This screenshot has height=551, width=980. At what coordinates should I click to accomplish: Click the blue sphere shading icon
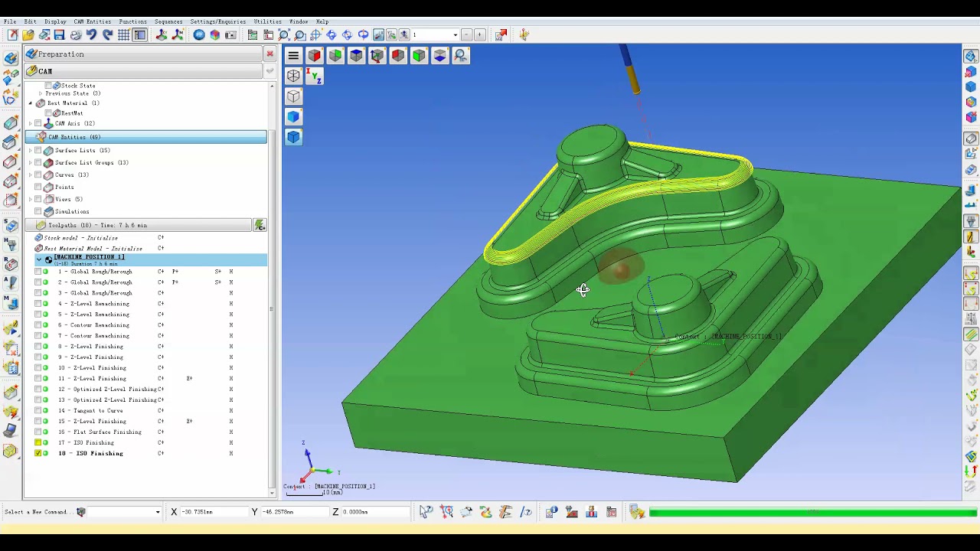click(x=199, y=34)
